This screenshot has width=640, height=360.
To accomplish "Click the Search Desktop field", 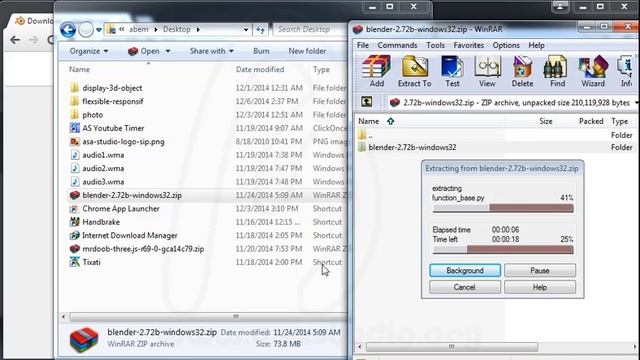I will tap(310, 29).
